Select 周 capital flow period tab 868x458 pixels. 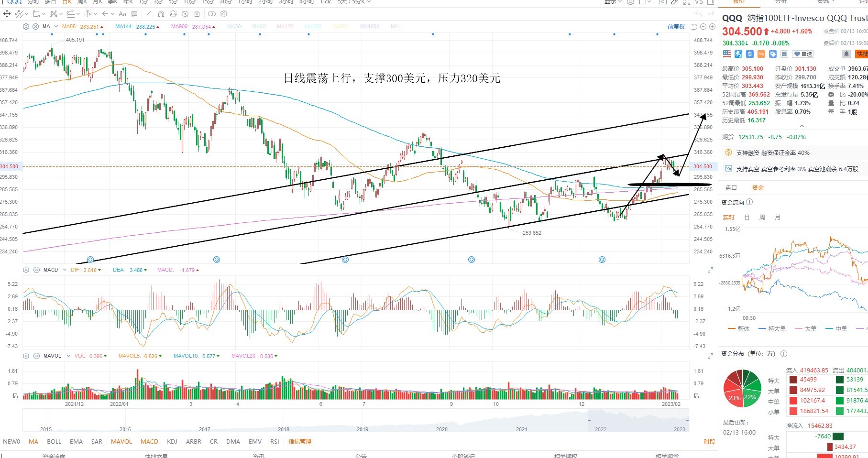coord(762,218)
